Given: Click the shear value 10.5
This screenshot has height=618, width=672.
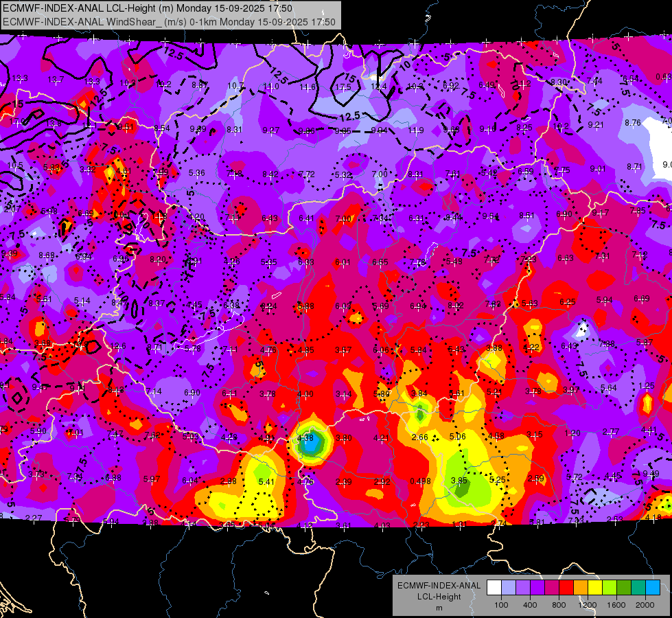Looking at the screenshot, I should pyautogui.click(x=14, y=165).
